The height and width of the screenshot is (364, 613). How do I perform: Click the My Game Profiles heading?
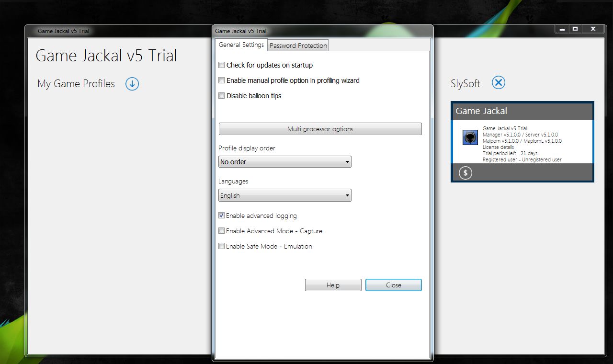tap(76, 84)
